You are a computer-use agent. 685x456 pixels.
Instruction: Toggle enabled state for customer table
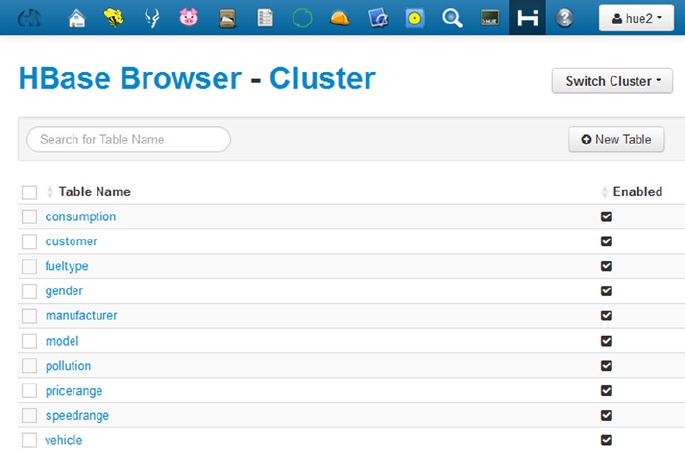pyautogui.click(x=606, y=241)
